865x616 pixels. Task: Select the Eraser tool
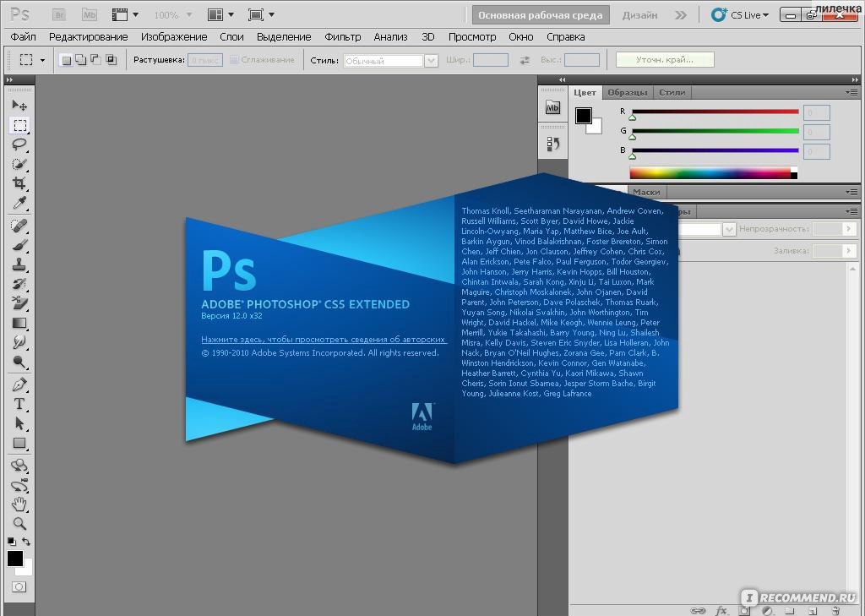click(19, 303)
